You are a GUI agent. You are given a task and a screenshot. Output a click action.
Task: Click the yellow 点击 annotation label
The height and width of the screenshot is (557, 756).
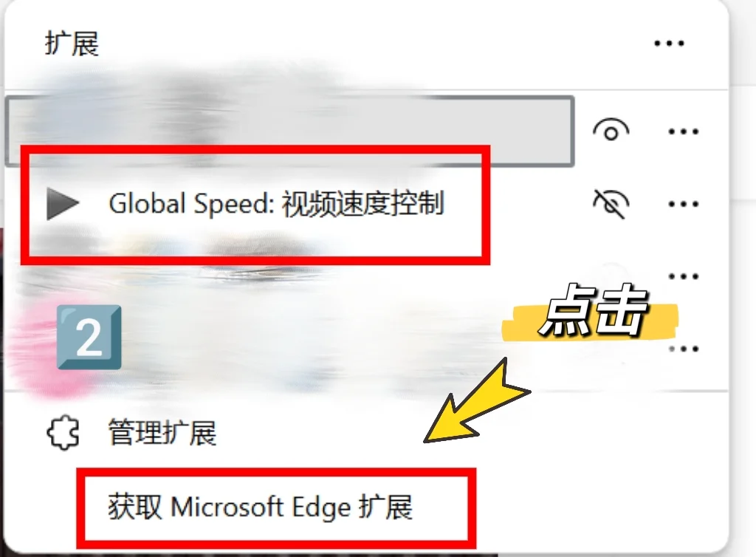click(591, 312)
